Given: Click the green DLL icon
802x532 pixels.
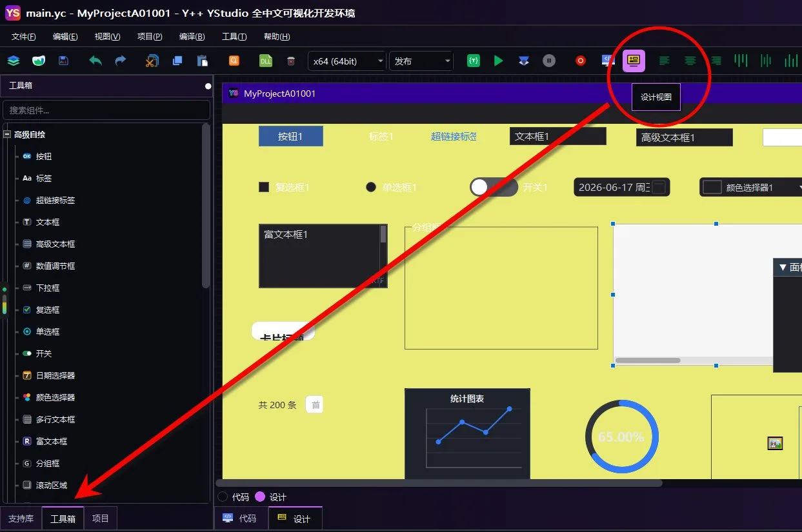Looking at the screenshot, I should coord(265,61).
